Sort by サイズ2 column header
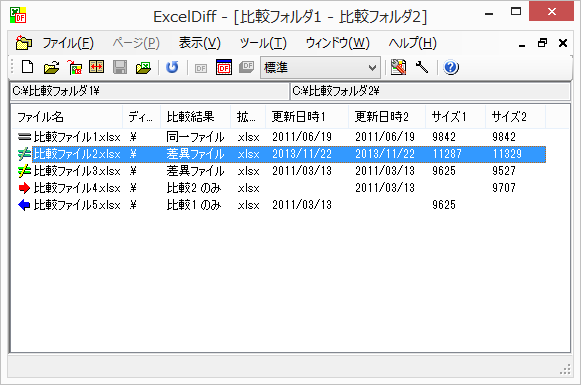581x385 pixels. [x=516, y=117]
